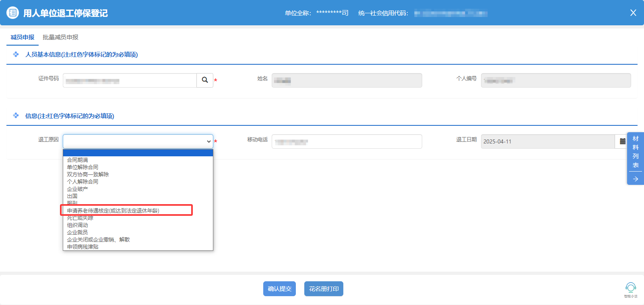Switch to the 批量减员申报 tab

coord(60,37)
